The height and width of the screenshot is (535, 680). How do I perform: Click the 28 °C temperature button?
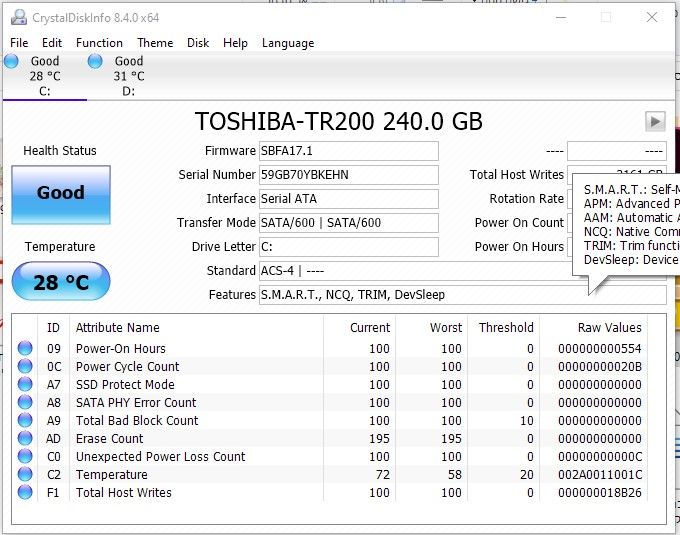click(x=60, y=282)
